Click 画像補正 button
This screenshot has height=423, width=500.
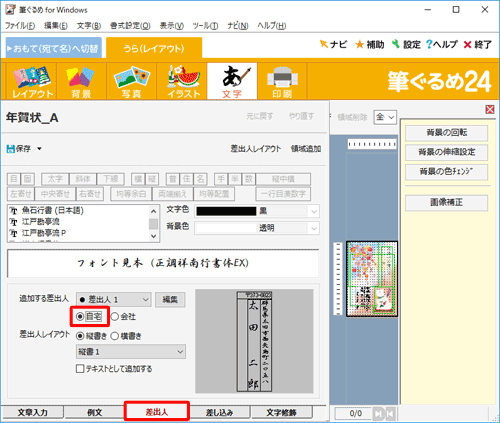click(446, 202)
